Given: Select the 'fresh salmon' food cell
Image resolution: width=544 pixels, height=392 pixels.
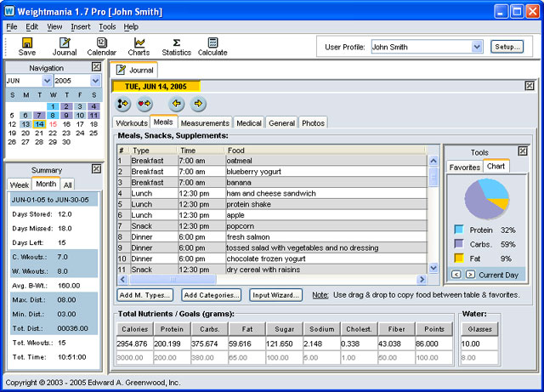Looking at the screenshot, I should (326, 236).
